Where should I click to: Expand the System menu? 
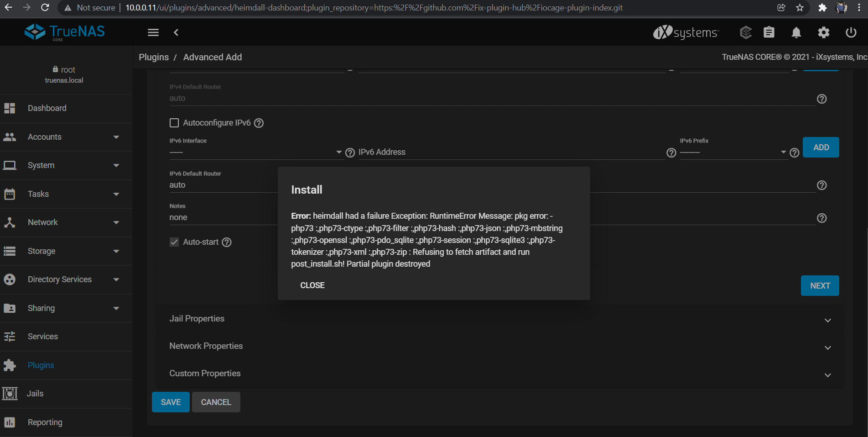tap(66, 165)
